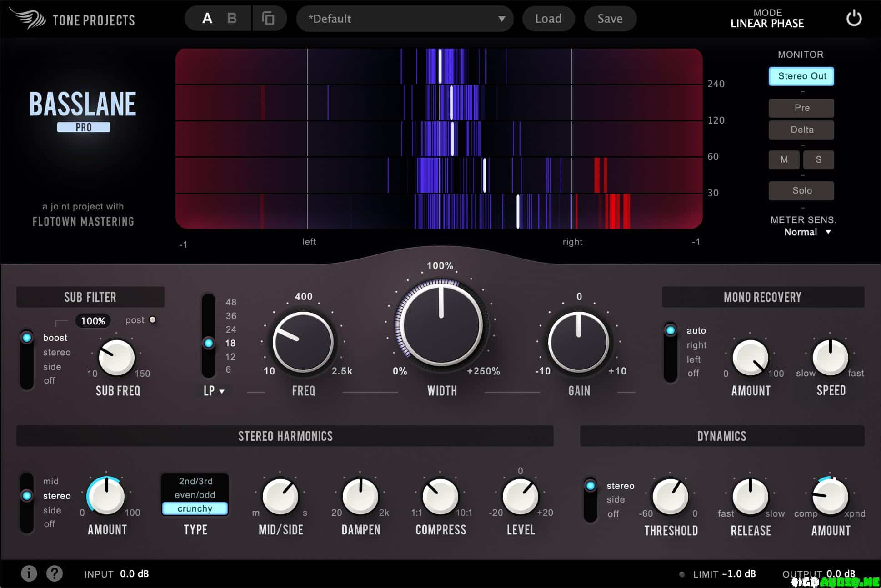
Task: Enable the Solo monitor button
Action: (801, 191)
